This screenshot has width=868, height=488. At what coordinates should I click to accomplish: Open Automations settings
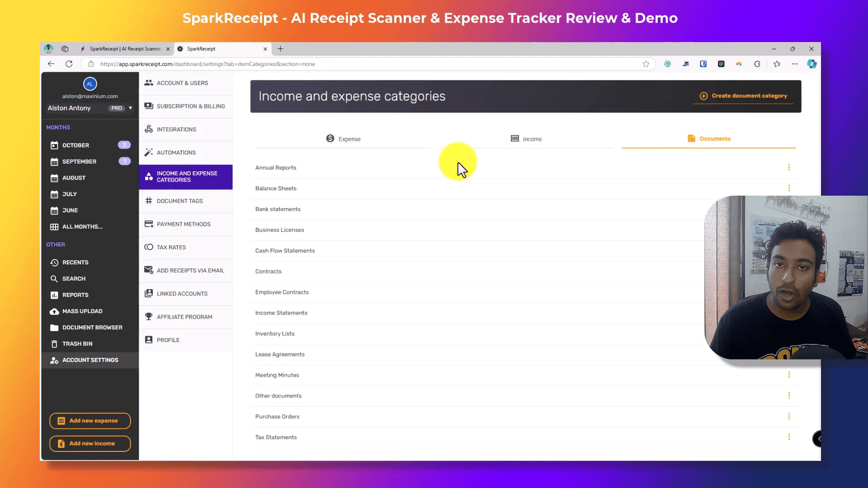pos(186,153)
